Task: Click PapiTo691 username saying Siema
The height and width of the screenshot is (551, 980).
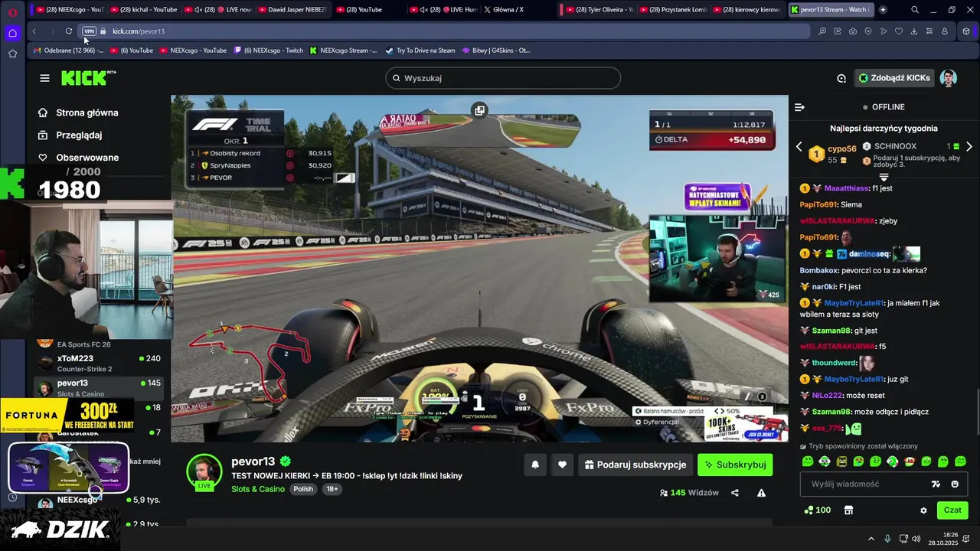Action: click(818, 204)
